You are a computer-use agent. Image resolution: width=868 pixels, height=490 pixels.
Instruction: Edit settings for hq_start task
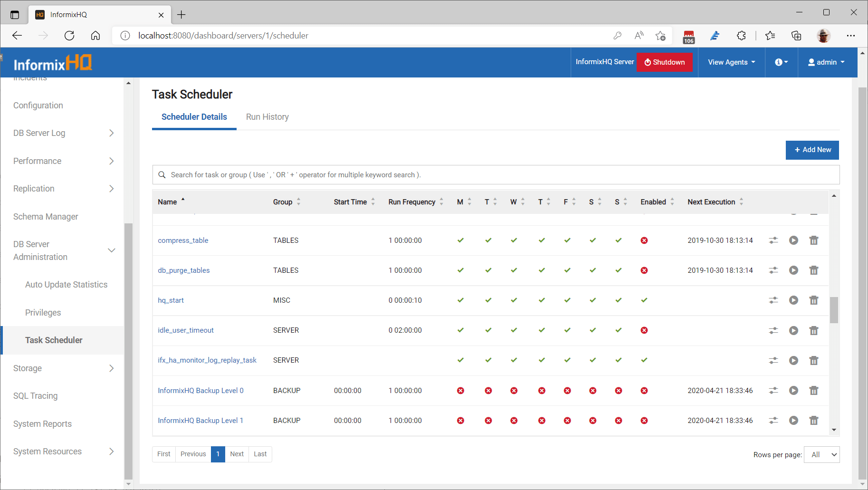[773, 300]
